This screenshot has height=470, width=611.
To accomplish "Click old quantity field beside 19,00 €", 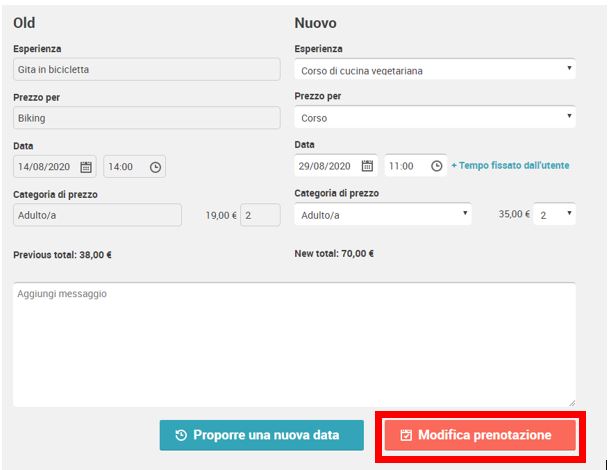I will click(x=260, y=215).
